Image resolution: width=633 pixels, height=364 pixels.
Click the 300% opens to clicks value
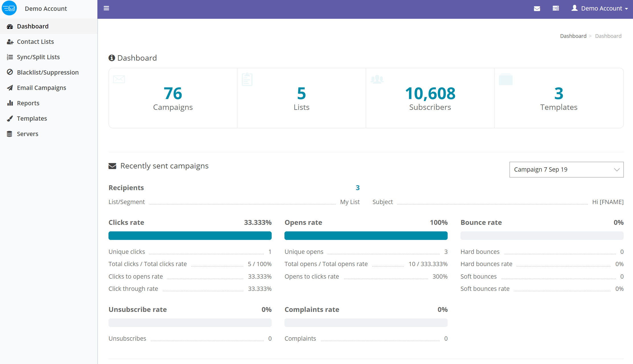(x=440, y=277)
